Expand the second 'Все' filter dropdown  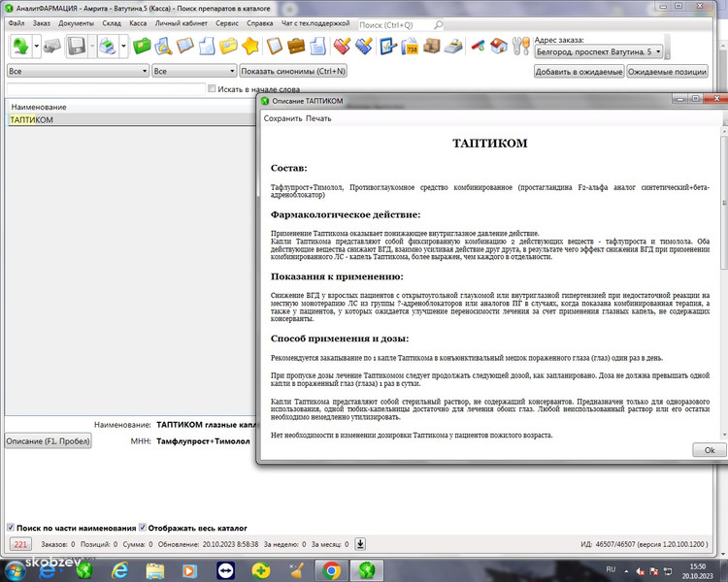[232, 71]
